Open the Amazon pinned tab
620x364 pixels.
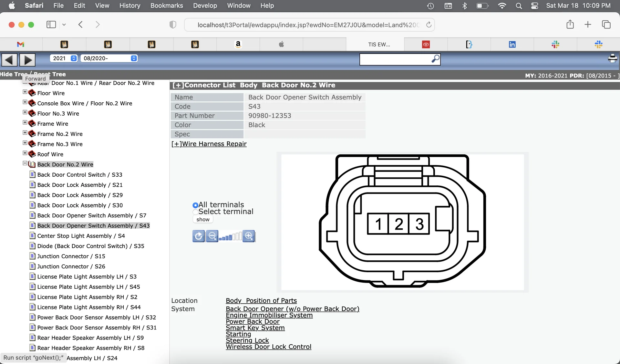coord(238,44)
